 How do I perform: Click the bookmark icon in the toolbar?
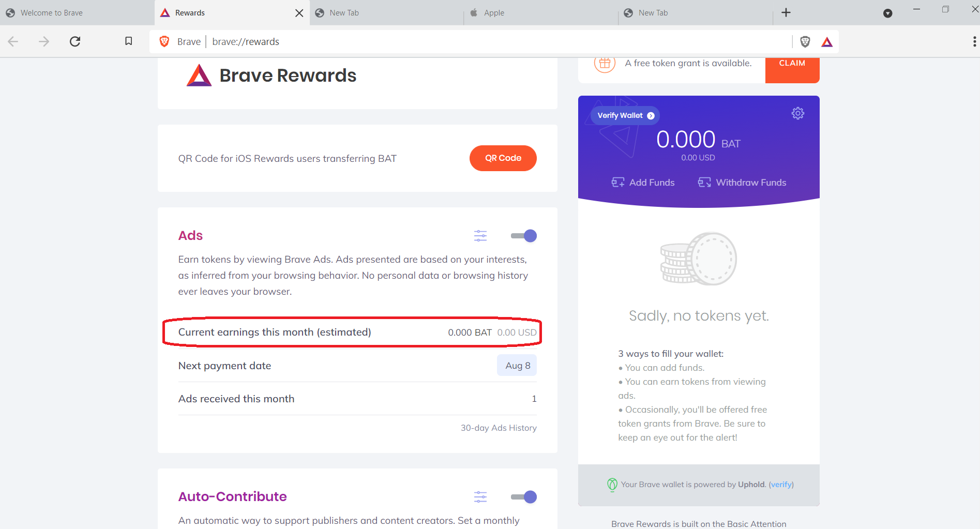point(128,41)
